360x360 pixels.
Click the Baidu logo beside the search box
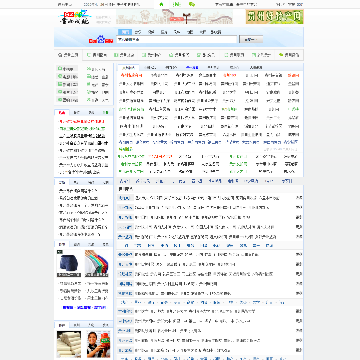coord(101,40)
